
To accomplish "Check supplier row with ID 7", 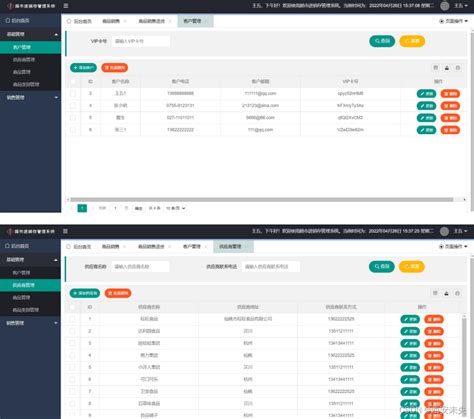I will (x=72, y=391).
